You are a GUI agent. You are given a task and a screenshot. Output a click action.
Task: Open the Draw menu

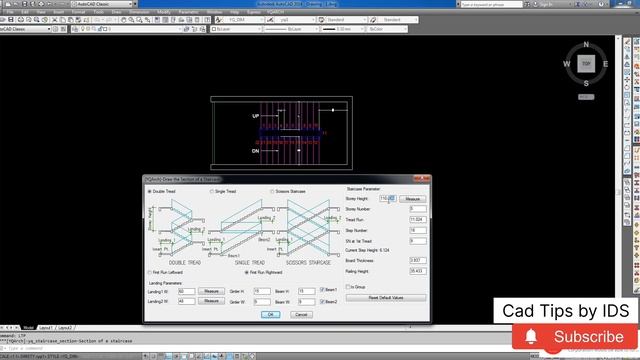pyautogui.click(x=116, y=12)
